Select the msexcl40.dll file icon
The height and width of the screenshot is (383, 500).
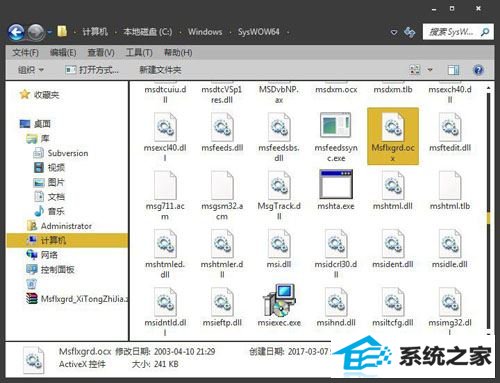165,127
